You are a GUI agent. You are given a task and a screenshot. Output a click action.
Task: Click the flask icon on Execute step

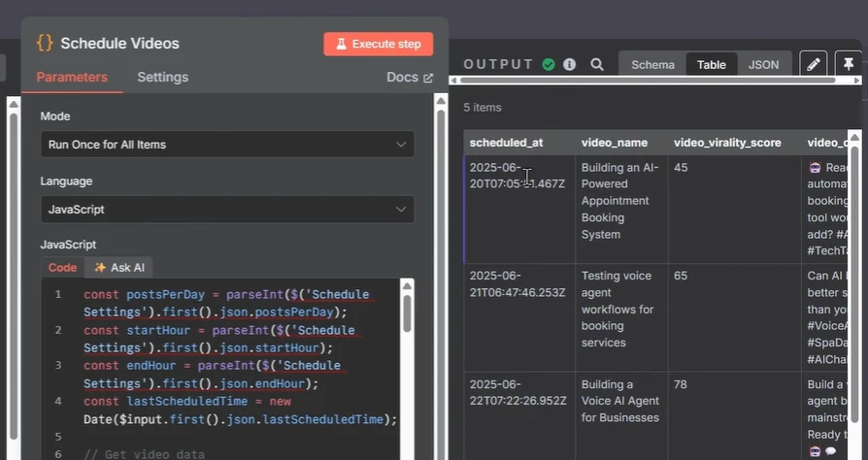pyautogui.click(x=341, y=44)
